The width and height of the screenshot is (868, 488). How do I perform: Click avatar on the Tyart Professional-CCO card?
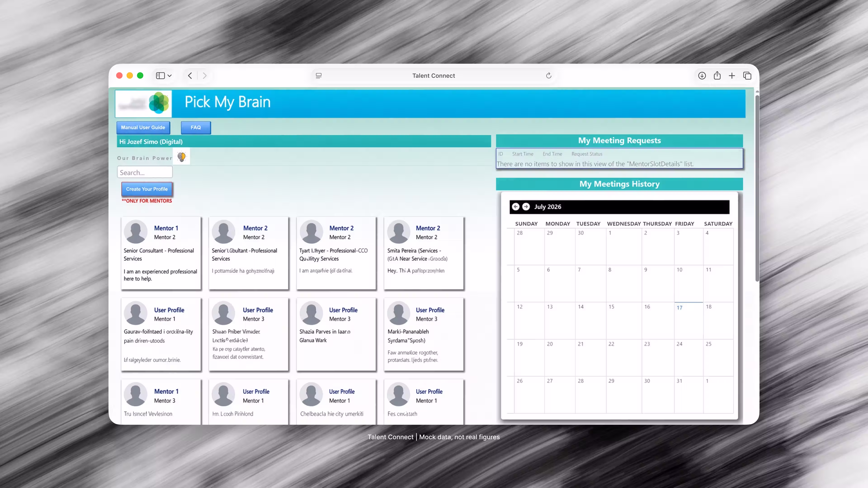pos(312,232)
